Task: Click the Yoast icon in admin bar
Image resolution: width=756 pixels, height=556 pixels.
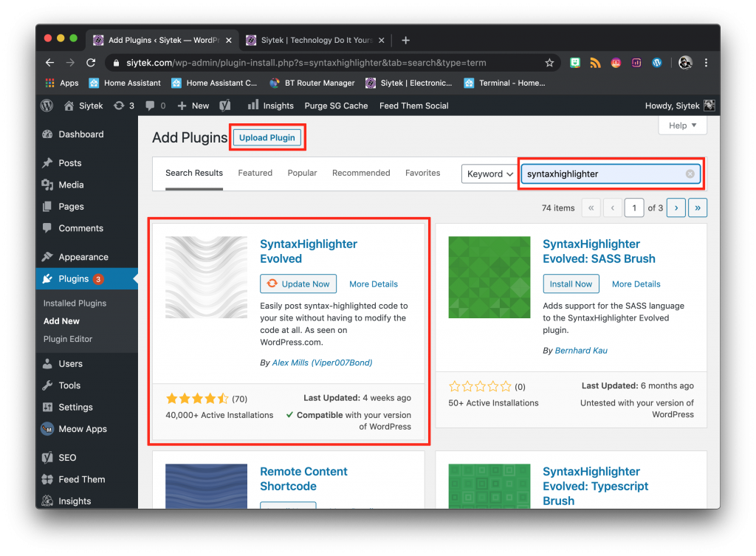Action: [224, 106]
